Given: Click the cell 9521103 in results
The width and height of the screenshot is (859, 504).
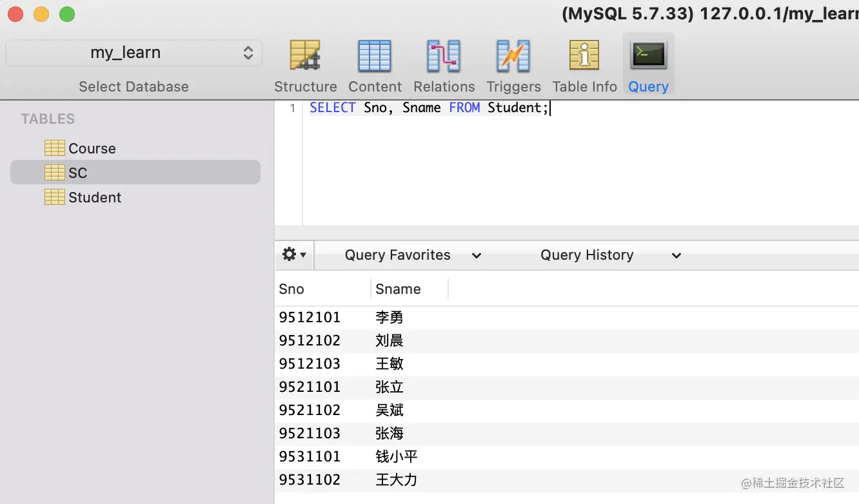Looking at the screenshot, I should pos(310,433).
